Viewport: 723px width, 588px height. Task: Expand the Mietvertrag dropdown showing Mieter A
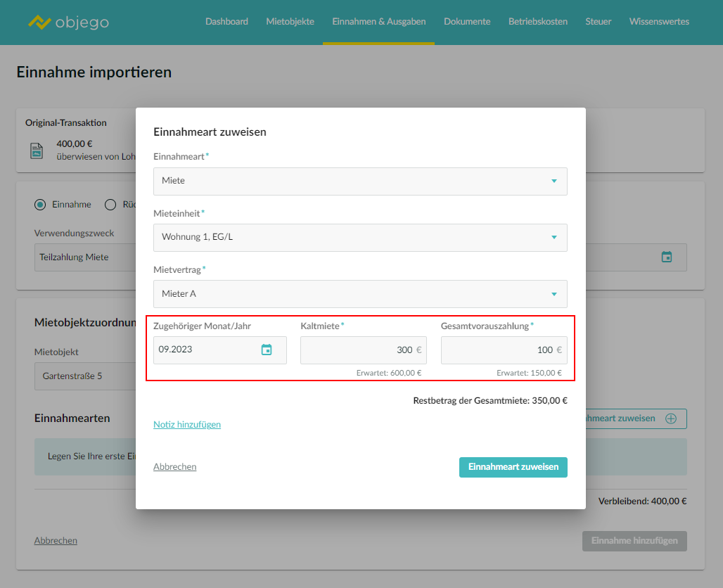(360, 294)
